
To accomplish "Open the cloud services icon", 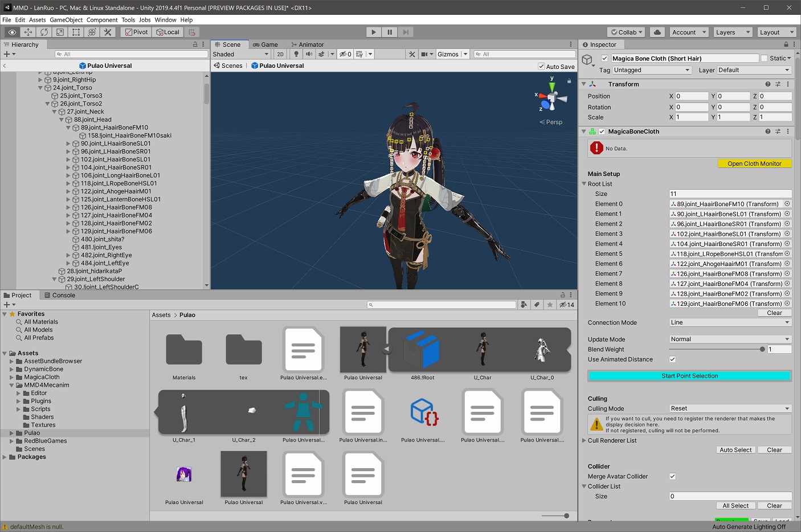I will tap(657, 32).
